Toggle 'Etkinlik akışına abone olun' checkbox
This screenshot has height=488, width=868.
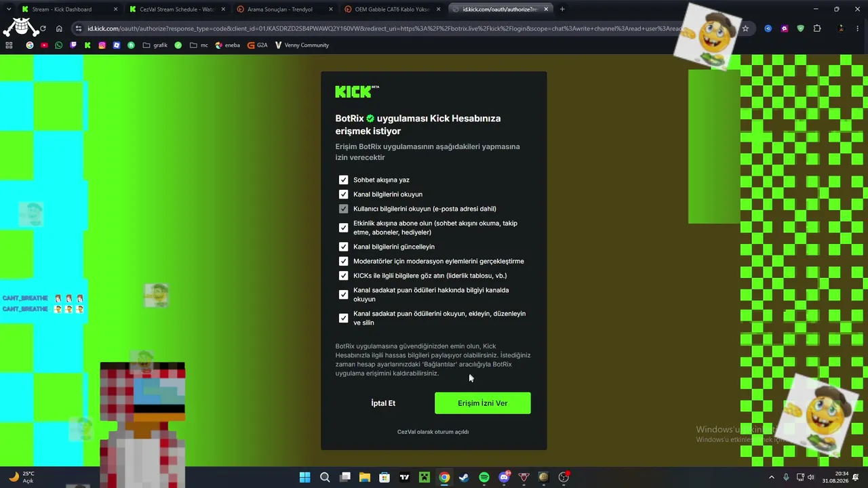pos(343,228)
